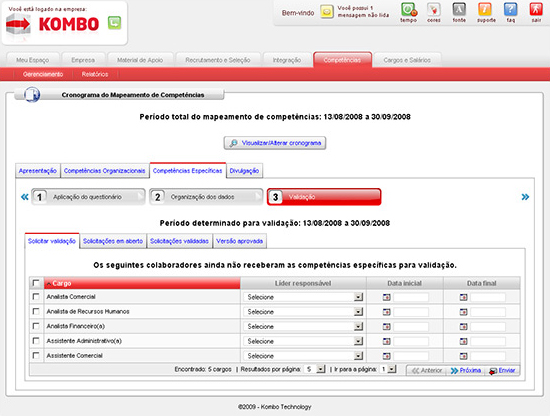This screenshot has height=416, width=550.
Task: Open the Meu Espaço main tab
Action: coord(33,60)
